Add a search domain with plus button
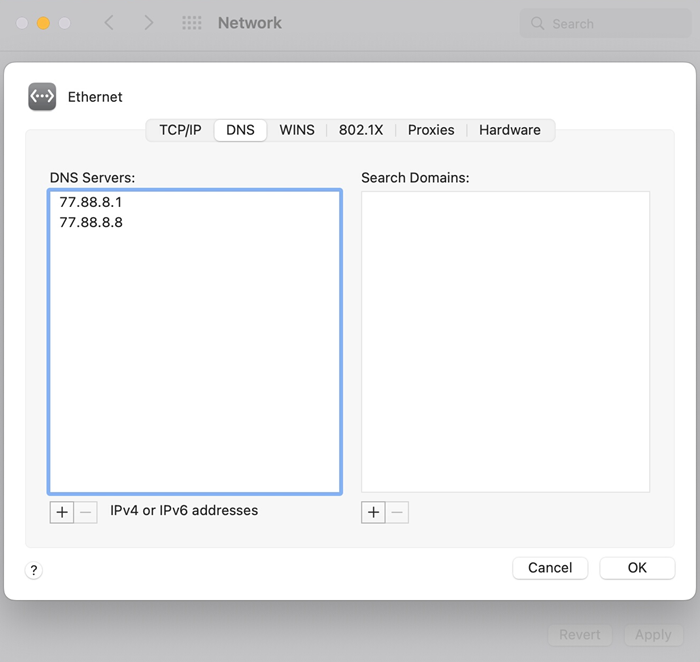This screenshot has width=700, height=662. pyautogui.click(x=373, y=512)
